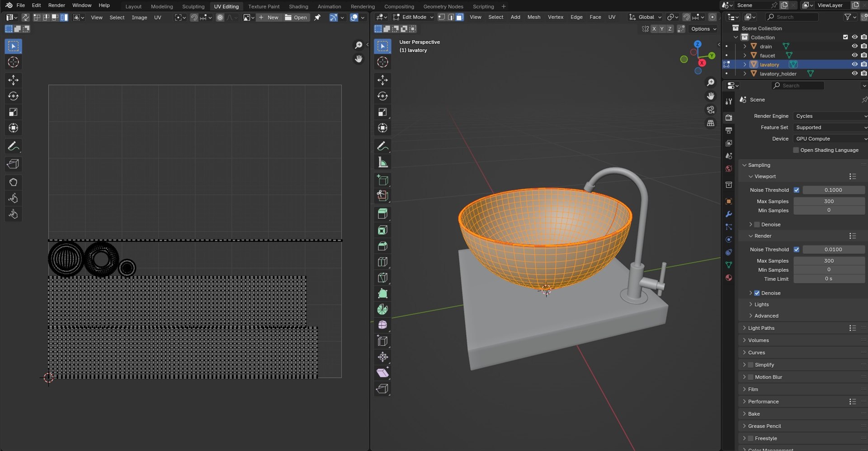Open the Render Engine dropdown
The image size is (868, 451).
830,116
